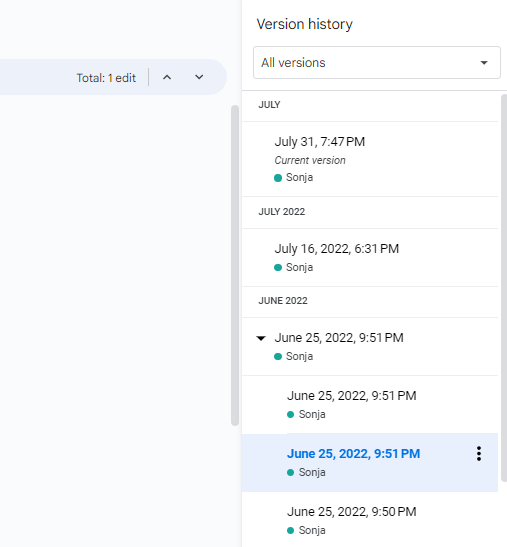Click the JUNE 2022 section header
Screen dimensions: 507x547
[283, 301]
